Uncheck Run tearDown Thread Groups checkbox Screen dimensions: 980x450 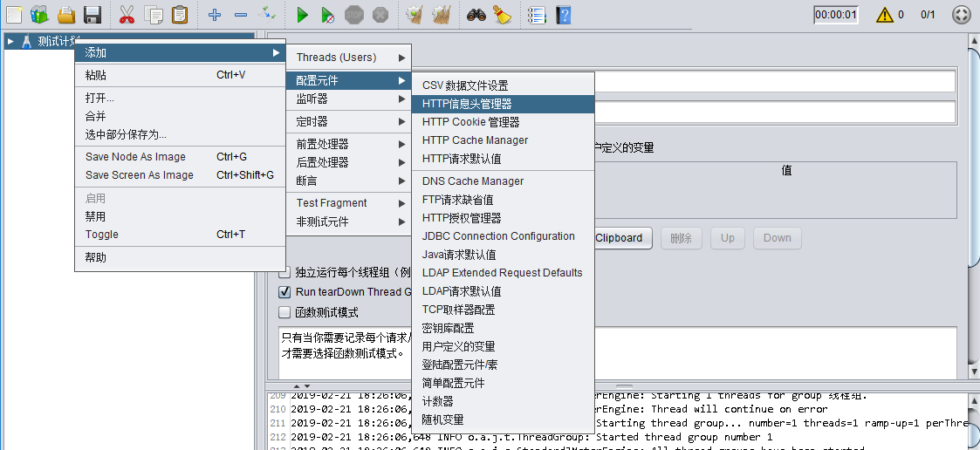pos(284,292)
